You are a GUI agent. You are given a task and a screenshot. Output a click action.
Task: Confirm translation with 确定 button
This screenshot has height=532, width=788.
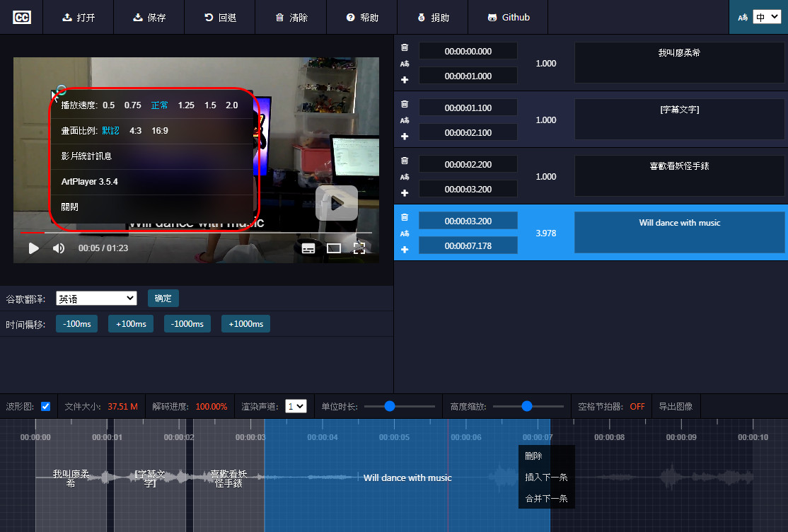pos(163,298)
